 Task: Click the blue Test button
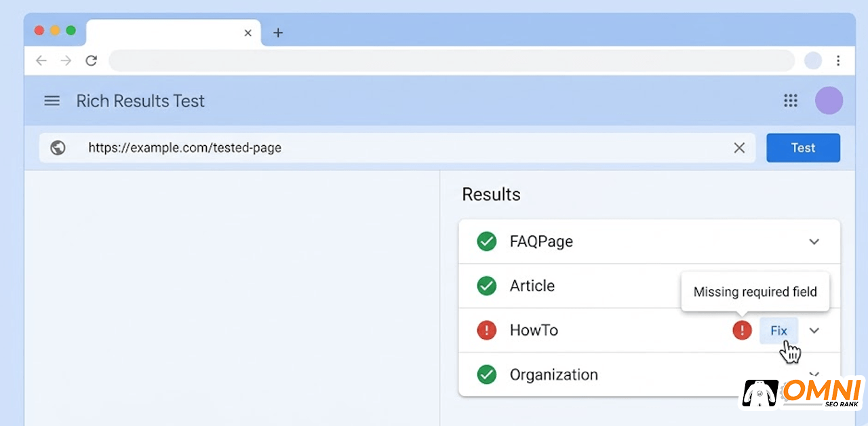tap(803, 148)
